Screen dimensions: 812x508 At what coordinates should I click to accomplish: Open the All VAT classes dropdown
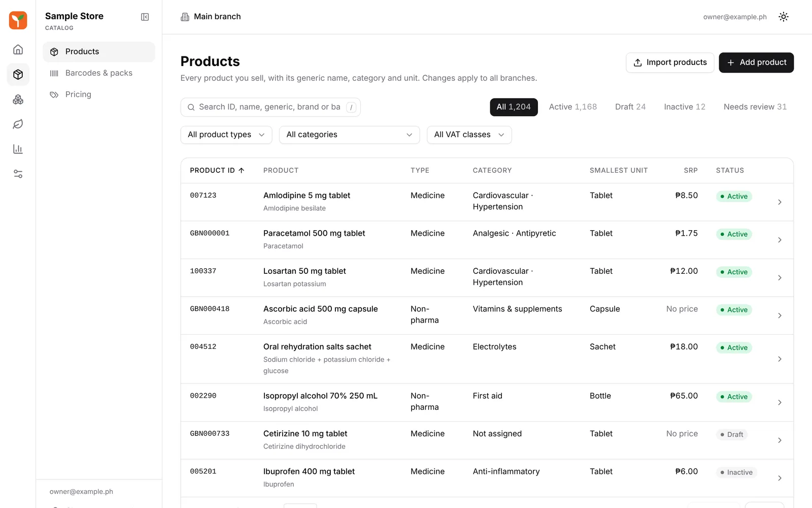469,135
